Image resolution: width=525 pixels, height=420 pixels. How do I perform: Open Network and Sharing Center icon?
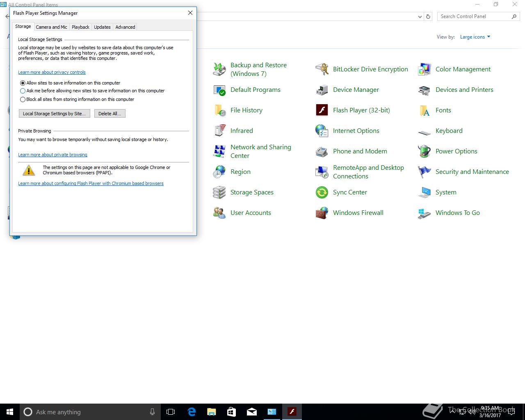[219, 151]
